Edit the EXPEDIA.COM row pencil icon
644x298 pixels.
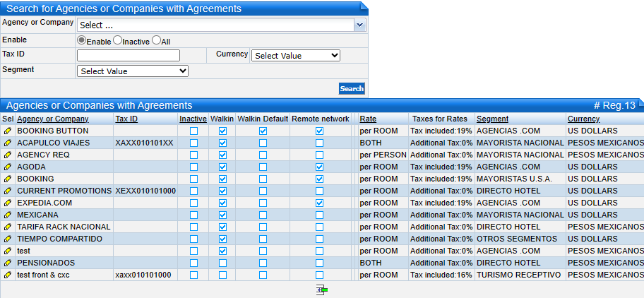click(x=7, y=203)
